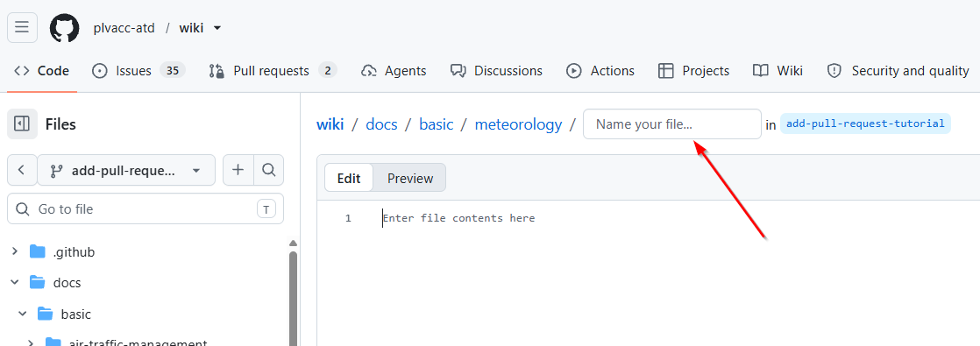Click the meteorology breadcrumb link
The width and height of the screenshot is (980, 346).
518,124
